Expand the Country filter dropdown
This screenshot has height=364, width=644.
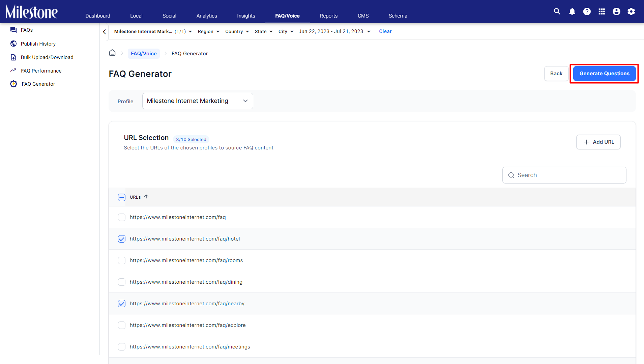(237, 31)
